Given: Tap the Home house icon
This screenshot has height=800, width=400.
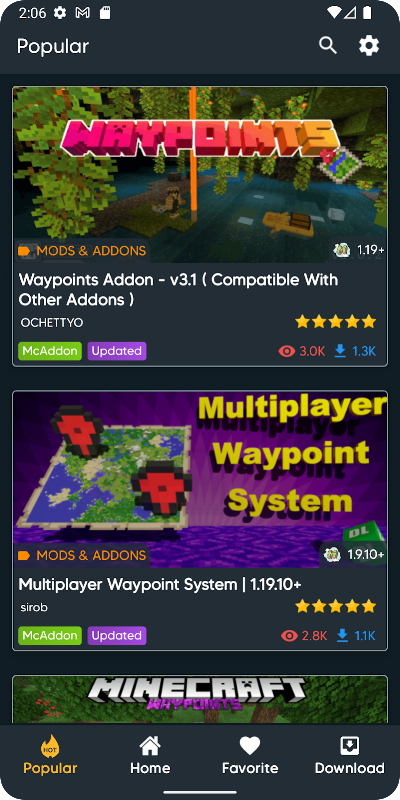Looking at the screenshot, I should pos(149,746).
